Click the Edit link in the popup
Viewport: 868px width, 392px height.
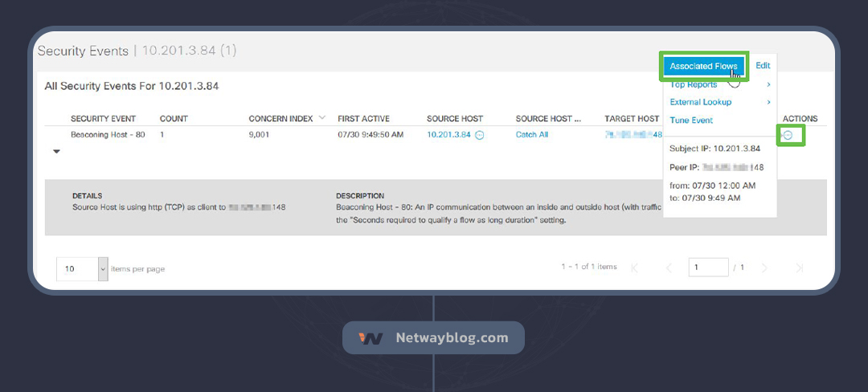point(763,66)
